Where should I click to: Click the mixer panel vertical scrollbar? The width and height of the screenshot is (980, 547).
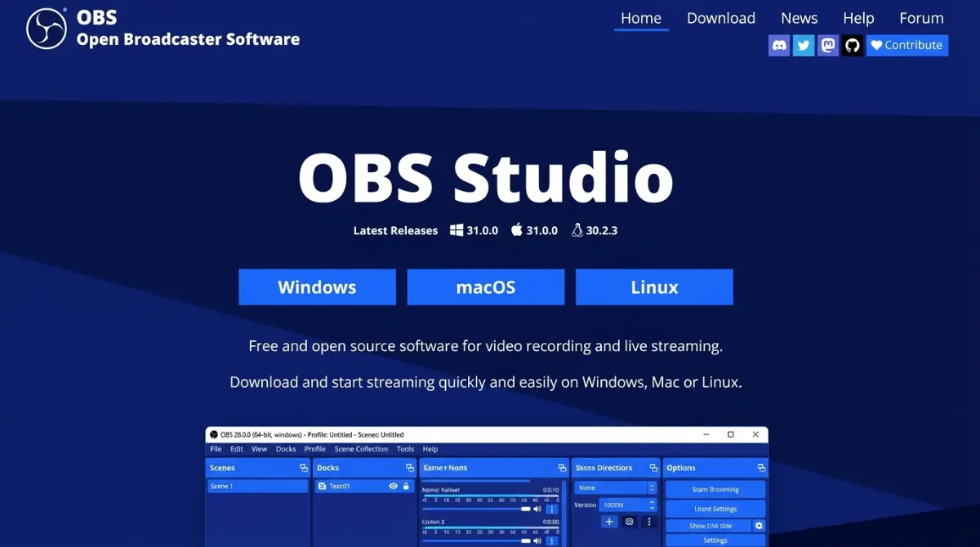(565, 514)
